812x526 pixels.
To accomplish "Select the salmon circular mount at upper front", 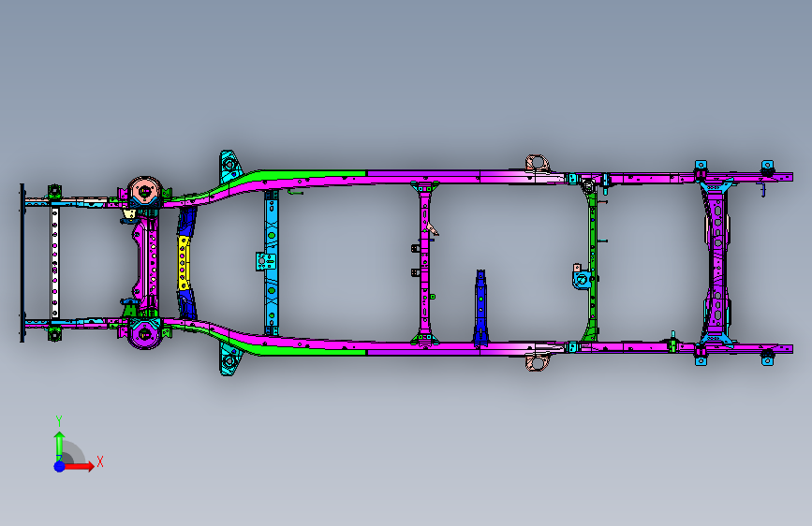I will [x=144, y=191].
